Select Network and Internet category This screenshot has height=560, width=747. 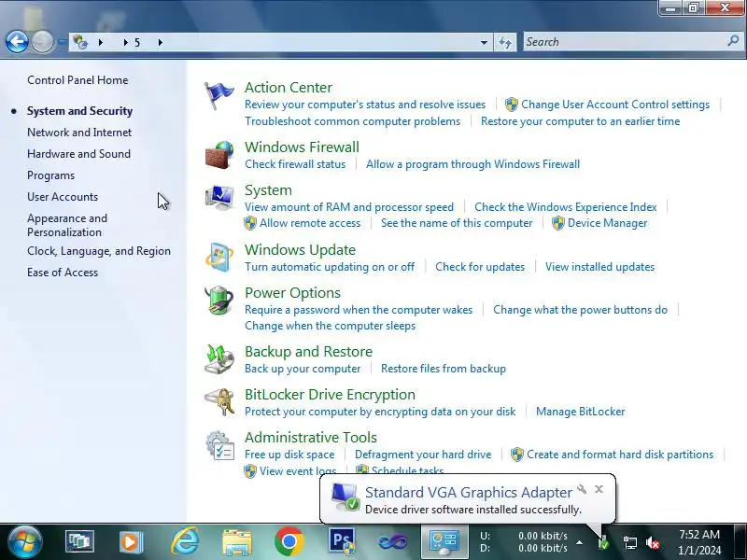coord(79,133)
